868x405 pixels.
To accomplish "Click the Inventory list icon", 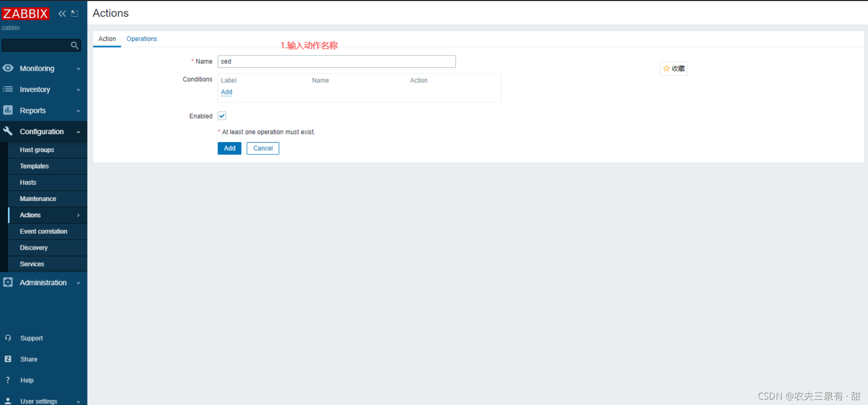I will (x=8, y=89).
